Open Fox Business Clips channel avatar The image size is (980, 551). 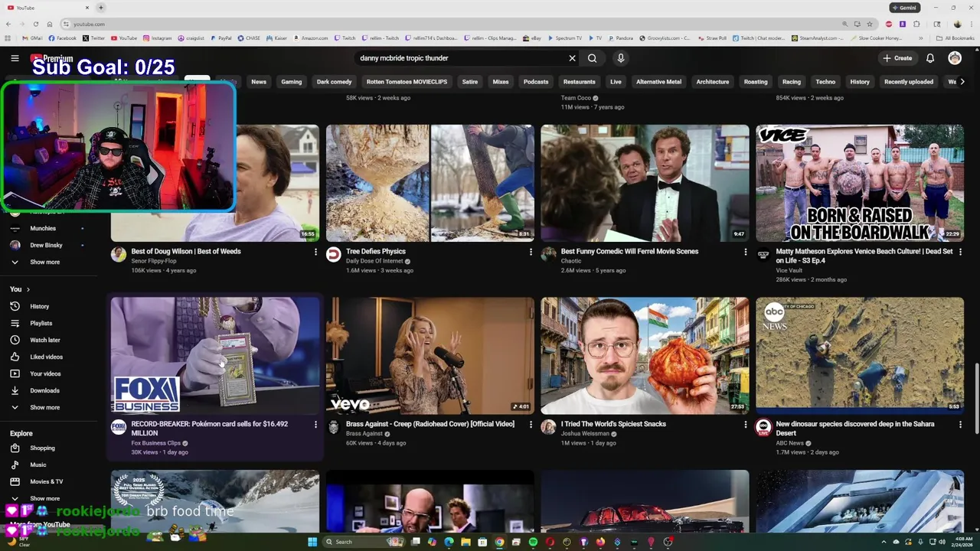[x=119, y=427]
